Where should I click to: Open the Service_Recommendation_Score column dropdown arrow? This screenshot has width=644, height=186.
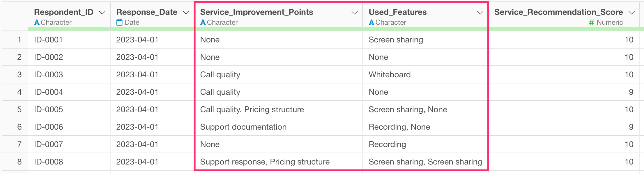click(631, 13)
